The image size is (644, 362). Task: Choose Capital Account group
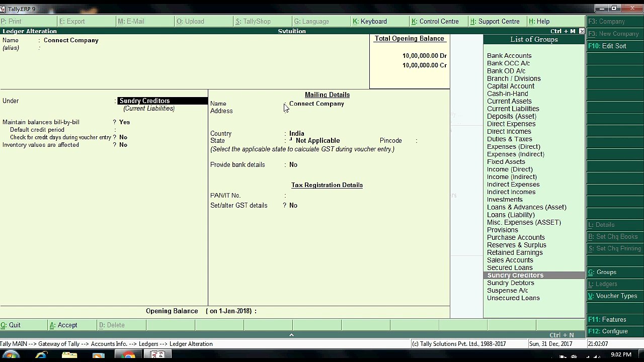coord(511,86)
